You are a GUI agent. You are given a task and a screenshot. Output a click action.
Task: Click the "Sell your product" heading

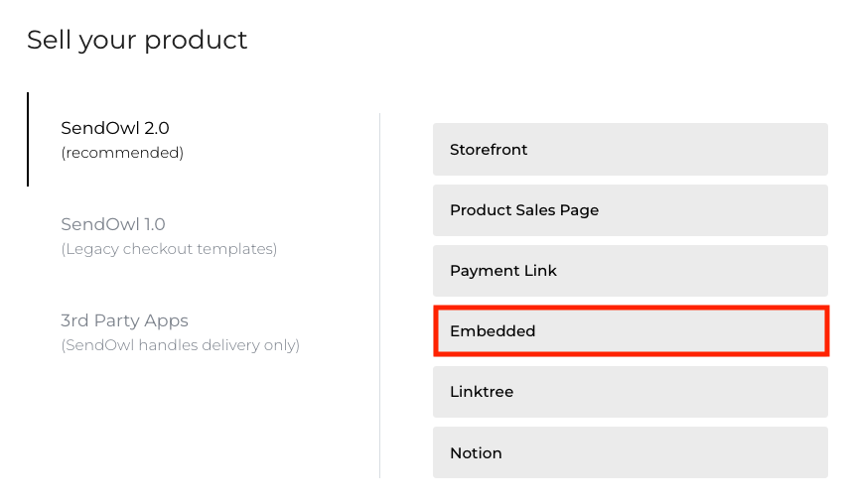[137, 41]
